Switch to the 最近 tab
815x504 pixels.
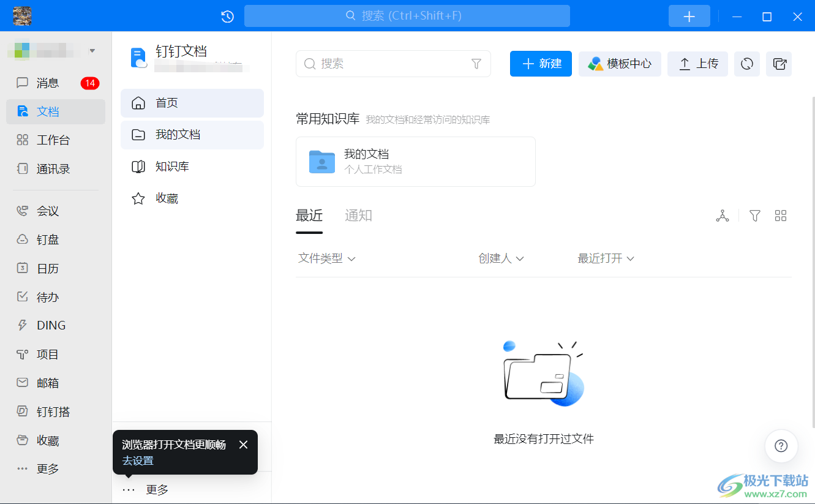point(309,216)
